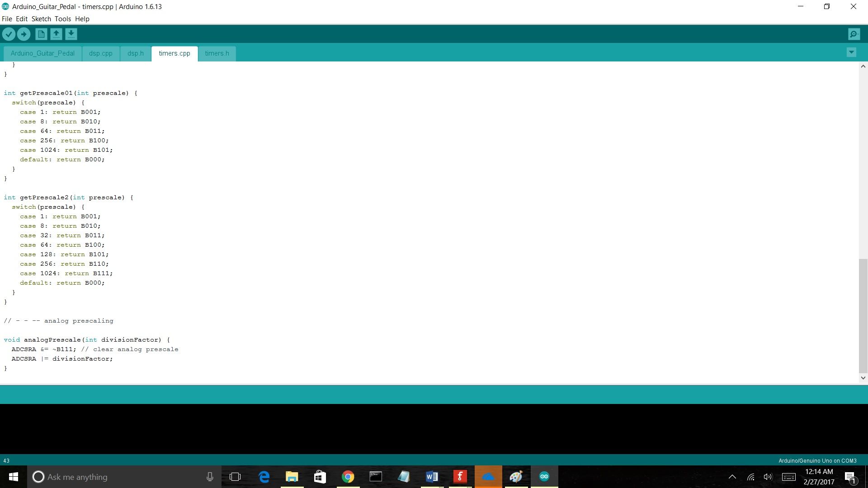
Task: Create a new sketch with New icon
Action: coord(41,34)
